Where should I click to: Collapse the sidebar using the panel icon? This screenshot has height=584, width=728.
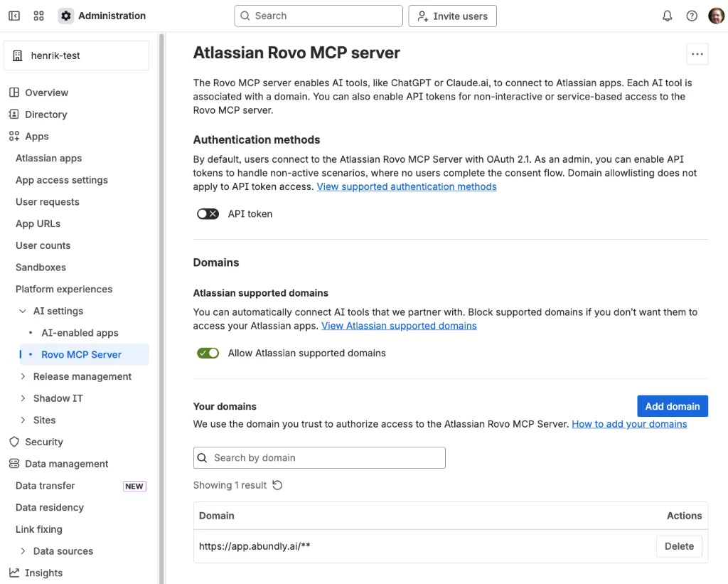click(14, 16)
